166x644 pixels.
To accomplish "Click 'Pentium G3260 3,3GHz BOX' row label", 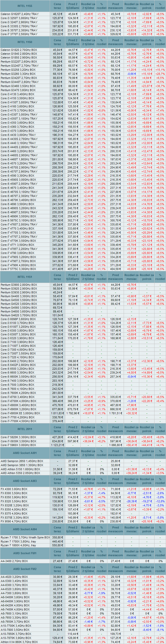I will (x=18, y=74).
